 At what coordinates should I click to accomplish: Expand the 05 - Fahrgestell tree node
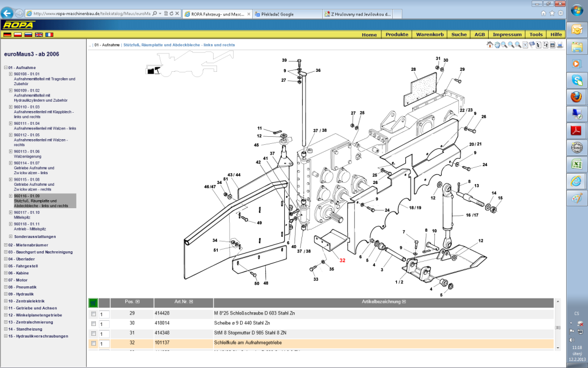tap(6, 266)
